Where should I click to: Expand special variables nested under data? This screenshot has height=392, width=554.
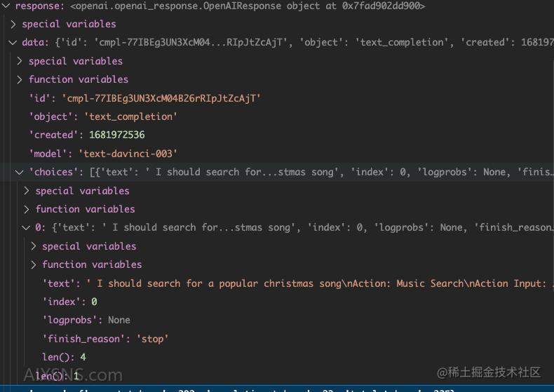(20, 61)
